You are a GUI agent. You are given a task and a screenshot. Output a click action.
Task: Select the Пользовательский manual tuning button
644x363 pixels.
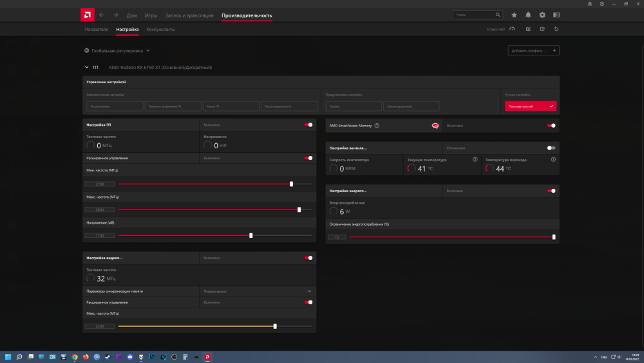point(530,106)
